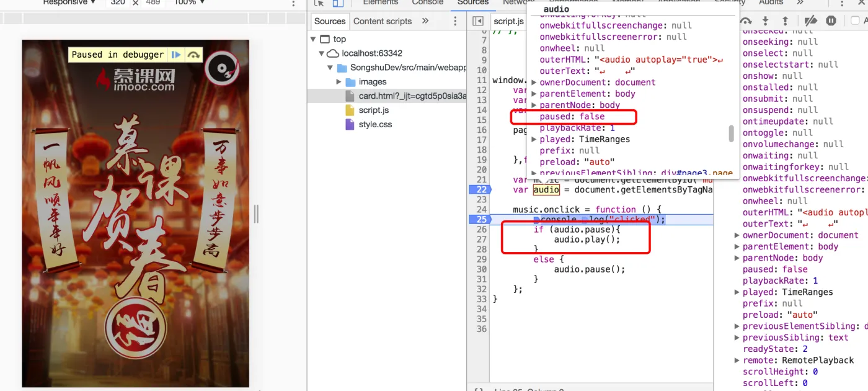This screenshot has width=868, height=391.
Task: Toggle the file navigator sidebar icon
Action: 478,21
